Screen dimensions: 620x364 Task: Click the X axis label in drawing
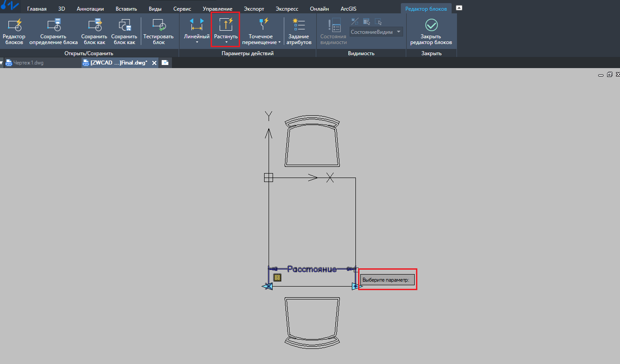tap(330, 178)
